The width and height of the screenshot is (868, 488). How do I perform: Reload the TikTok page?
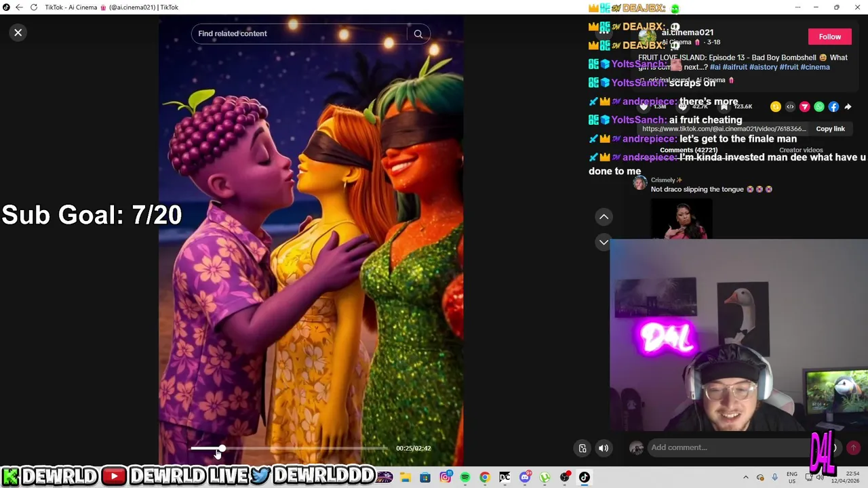click(34, 7)
